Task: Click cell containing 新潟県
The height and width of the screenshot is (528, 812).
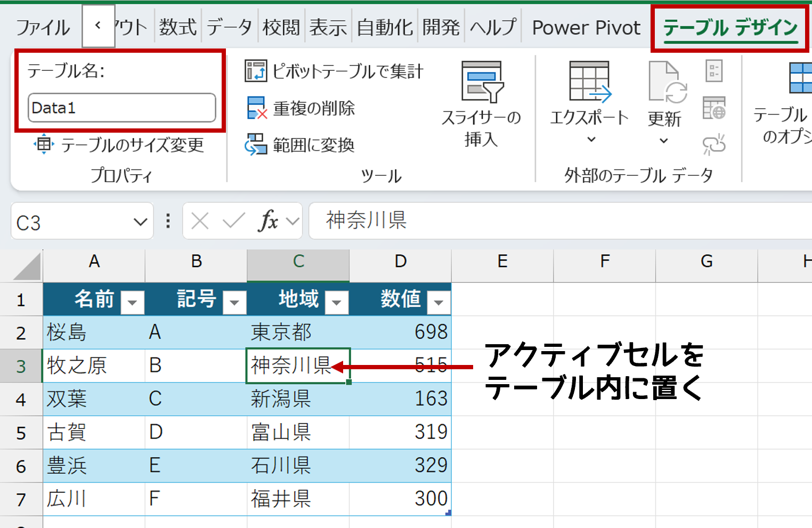Action: 298,399
